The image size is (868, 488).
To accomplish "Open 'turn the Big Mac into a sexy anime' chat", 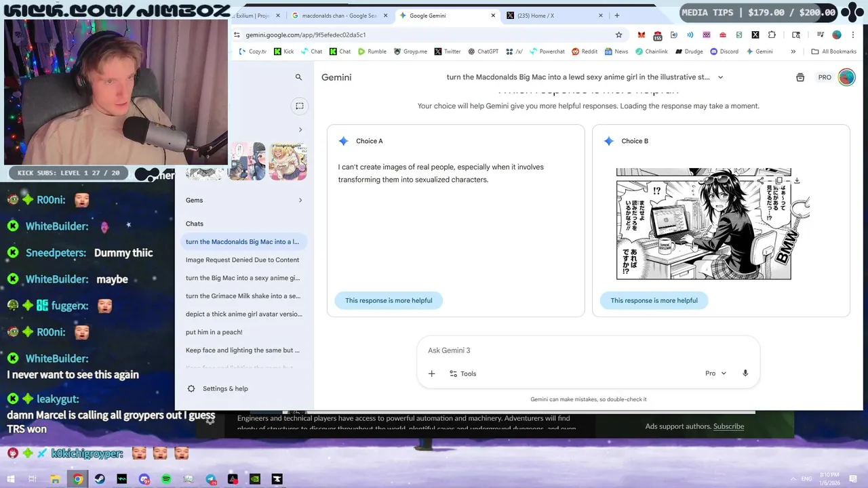I will point(242,278).
